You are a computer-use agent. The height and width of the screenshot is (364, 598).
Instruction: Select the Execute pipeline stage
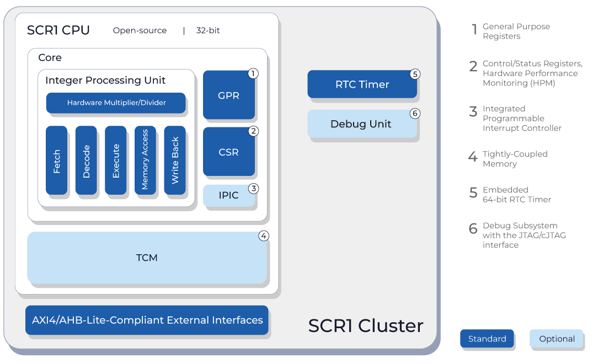coord(115,160)
